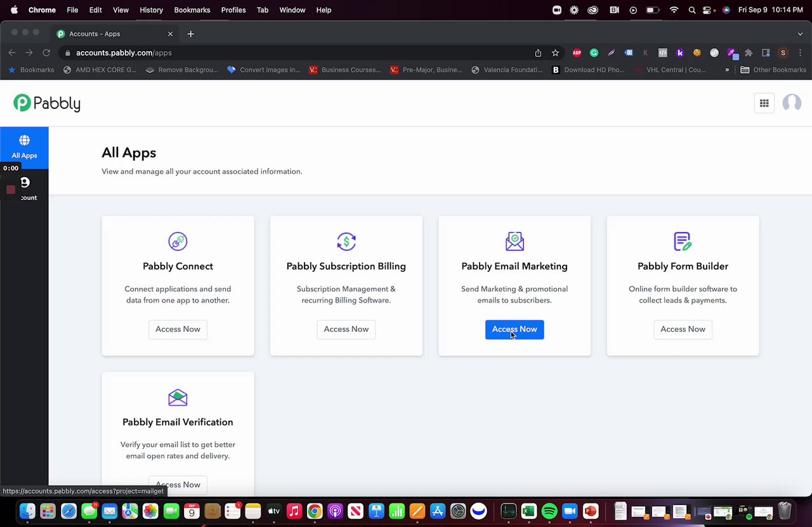Access Now for Pabbly Connect
This screenshot has width=812, height=527.
tap(178, 329)
